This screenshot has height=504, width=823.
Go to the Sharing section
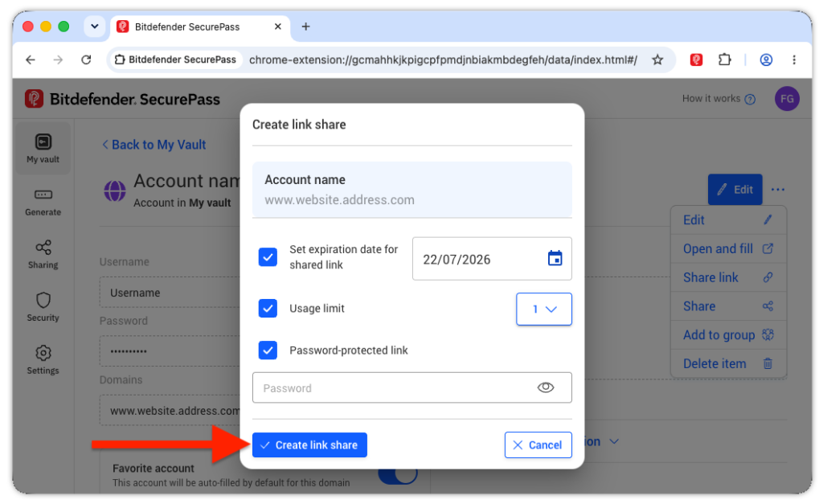tap(43, 255)
